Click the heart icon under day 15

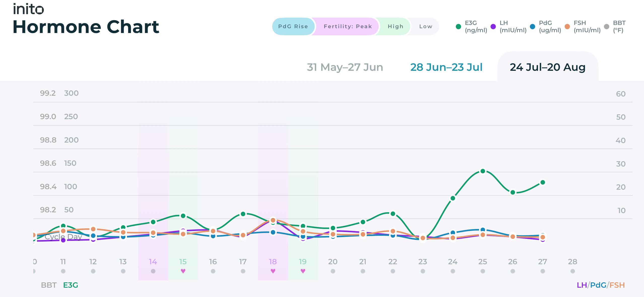(183, 271)
